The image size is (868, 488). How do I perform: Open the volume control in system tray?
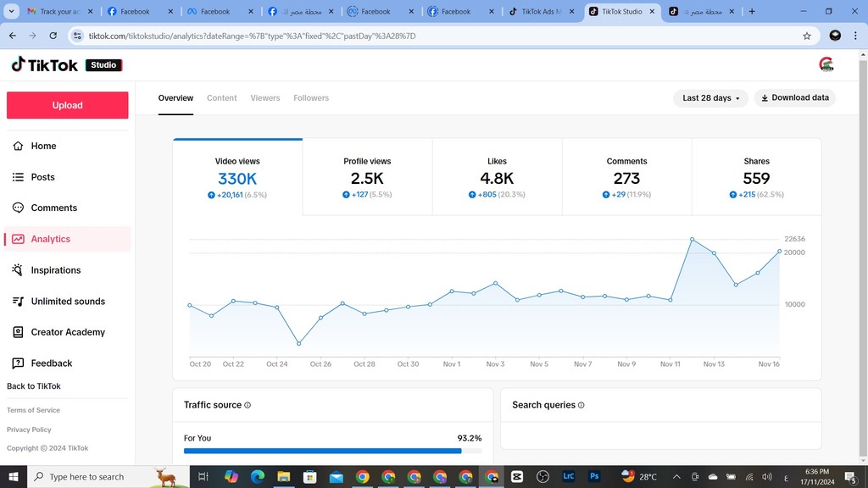point(766,477)
